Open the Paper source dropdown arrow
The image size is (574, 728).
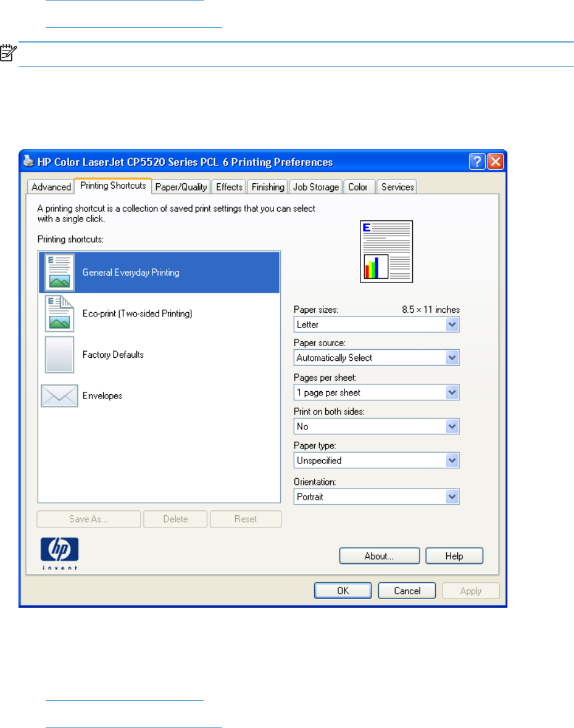452,357
